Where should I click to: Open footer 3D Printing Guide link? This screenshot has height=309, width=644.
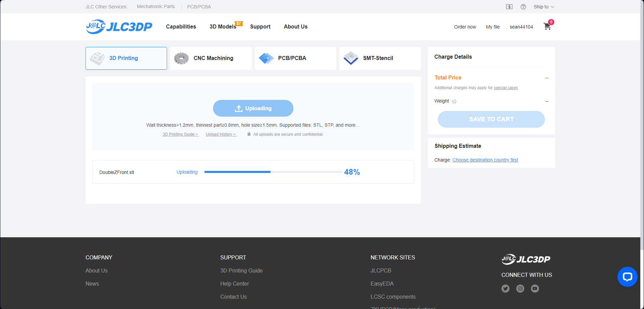pos(241,270)
